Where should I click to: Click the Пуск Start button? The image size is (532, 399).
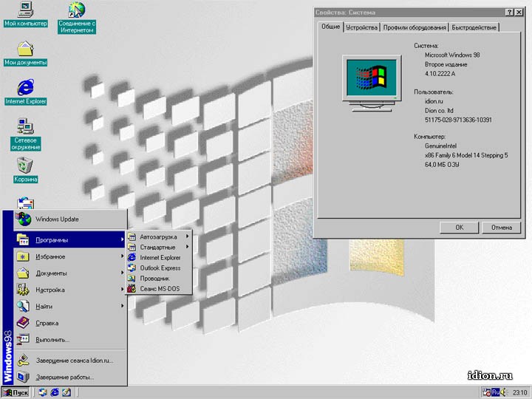pyautogui.click(x=16, y=392)
